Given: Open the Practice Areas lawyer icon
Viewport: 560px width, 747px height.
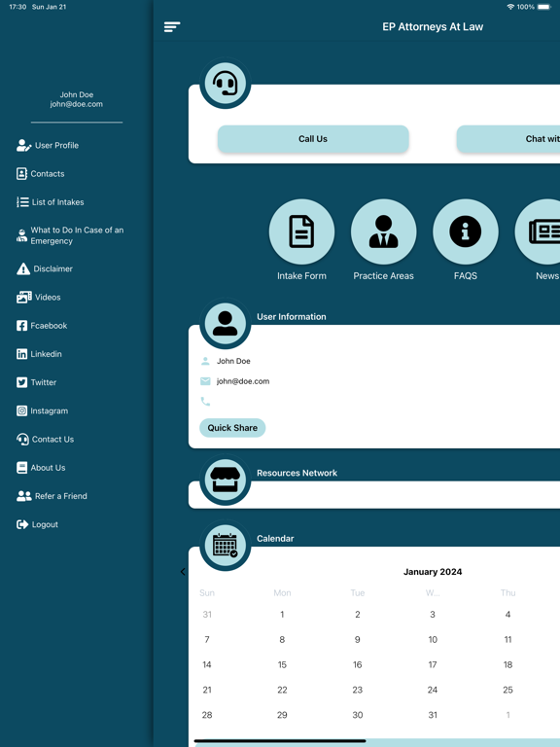Looking at the screenshot, I should pyautogui.click(x=383, y=231).
